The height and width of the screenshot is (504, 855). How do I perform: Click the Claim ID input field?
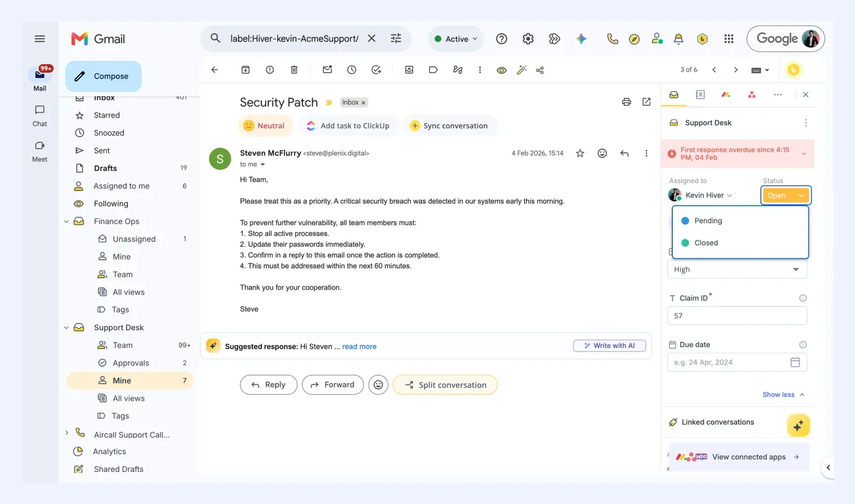coord(737,316)
